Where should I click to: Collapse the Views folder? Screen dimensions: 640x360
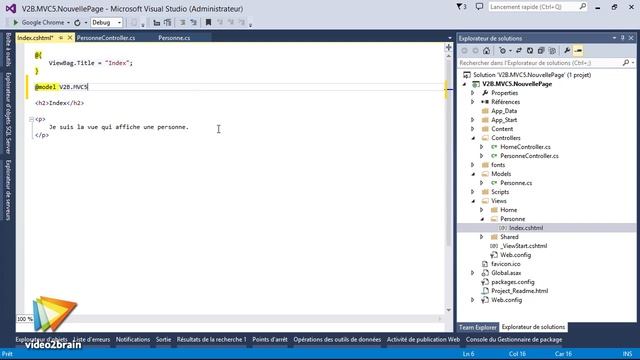(x=473, y=201)
